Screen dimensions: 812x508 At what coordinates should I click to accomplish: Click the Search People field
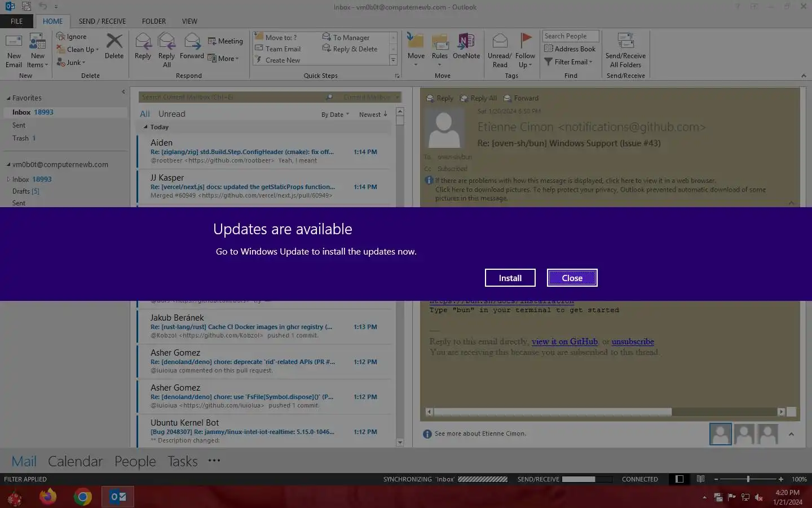570,36
